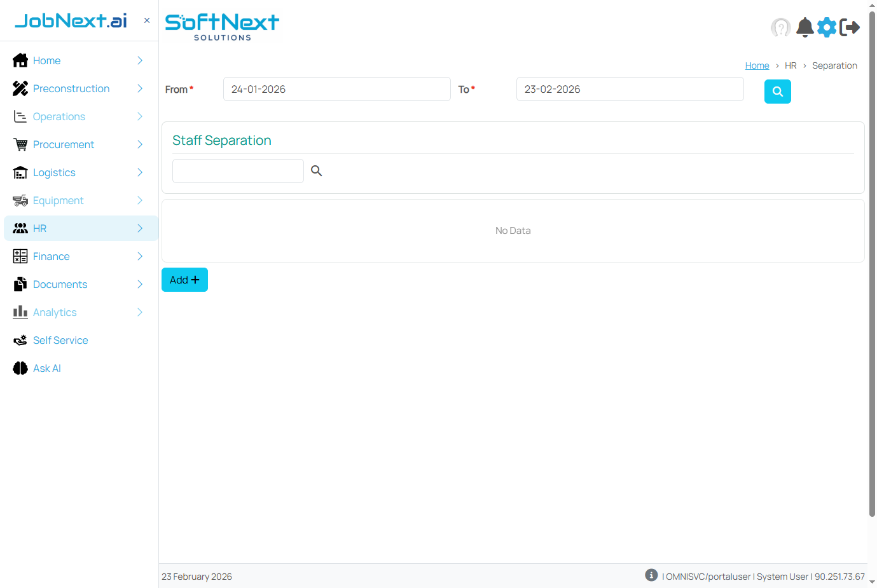Expand the HR menu chevron

click(x=139, y=228)
